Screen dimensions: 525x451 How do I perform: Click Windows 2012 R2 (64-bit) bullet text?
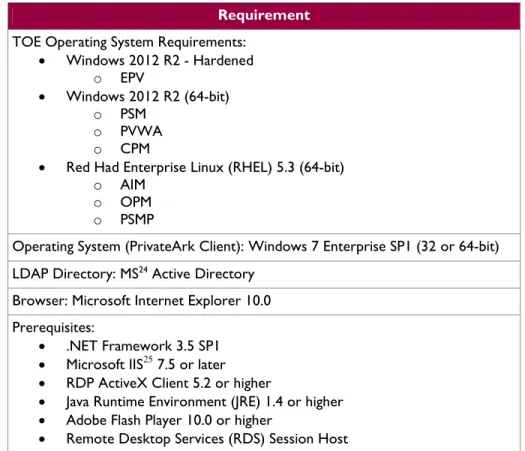pos(148,96)
